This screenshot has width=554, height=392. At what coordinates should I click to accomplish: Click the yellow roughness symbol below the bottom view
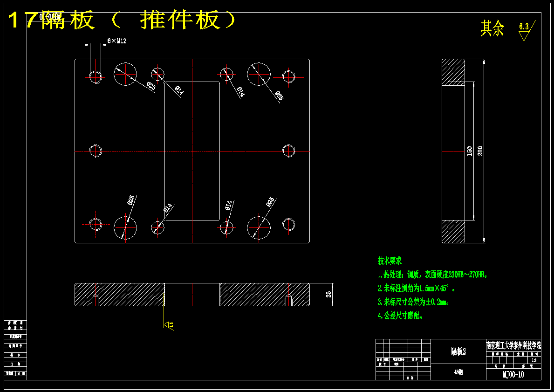169,324
